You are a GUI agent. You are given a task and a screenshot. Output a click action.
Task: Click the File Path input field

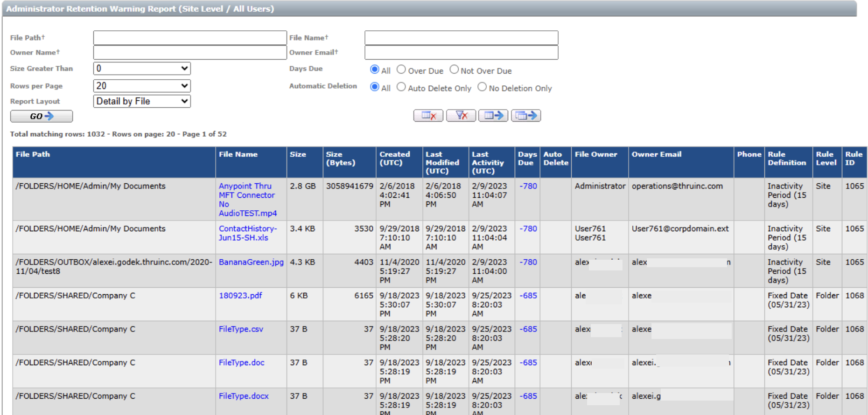(x=190, y=38)
